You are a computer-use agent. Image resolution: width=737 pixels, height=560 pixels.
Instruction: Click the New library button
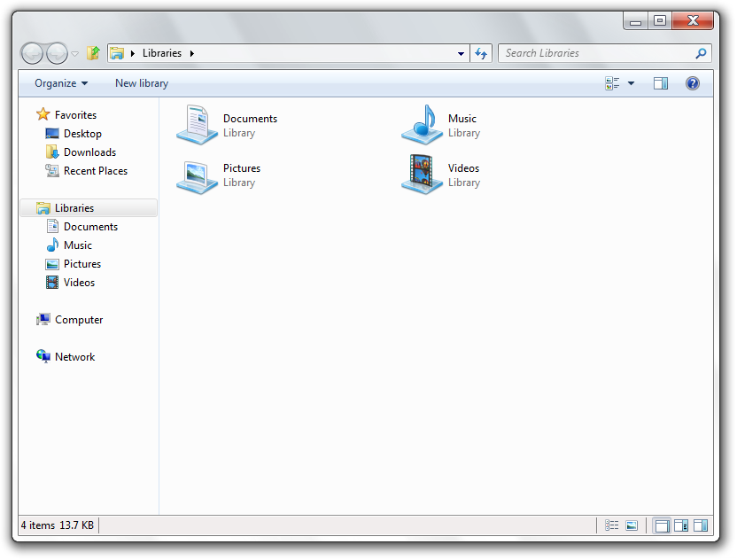click(142, 83)
